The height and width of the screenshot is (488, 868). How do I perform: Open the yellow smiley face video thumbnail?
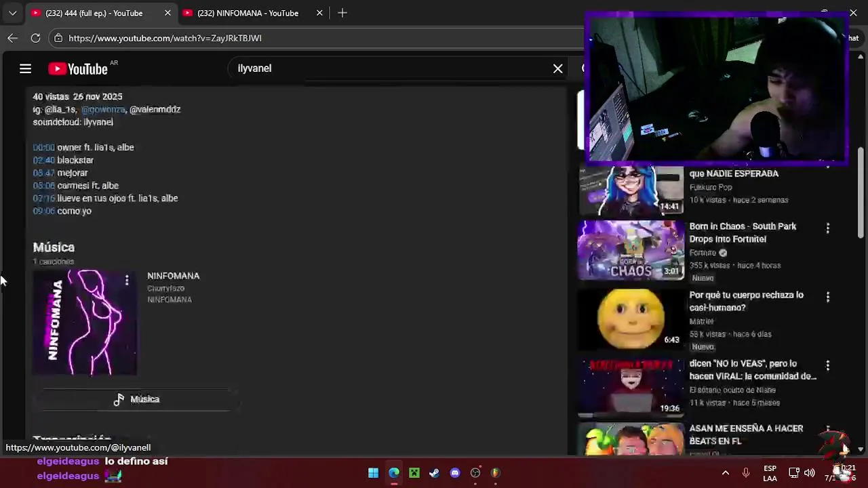click(631, 318)
